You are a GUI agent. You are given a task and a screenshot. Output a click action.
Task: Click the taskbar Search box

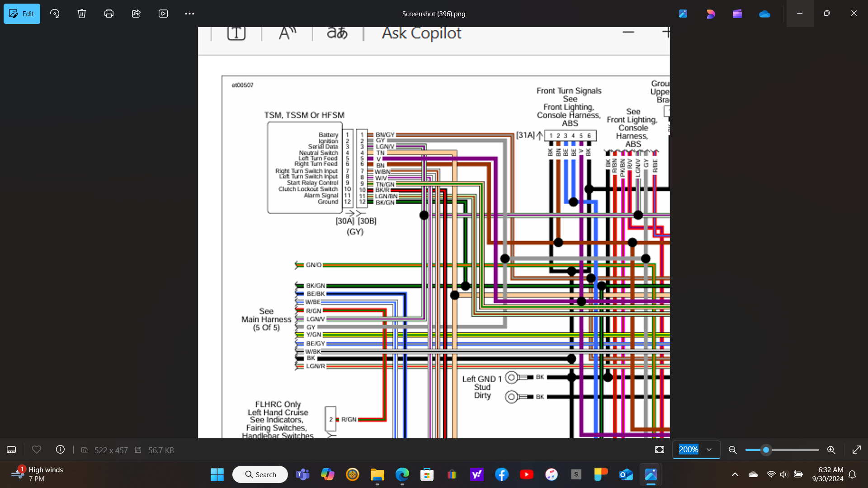click(x=260, y=474)
